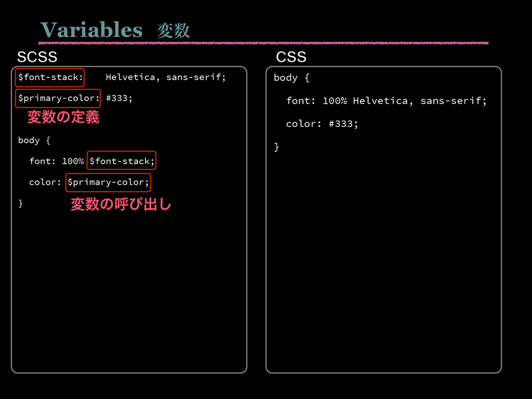Click the 'CSS' heading
This screenshot has height=399, width=532.
pyautogui.click(x=291, y=57)
